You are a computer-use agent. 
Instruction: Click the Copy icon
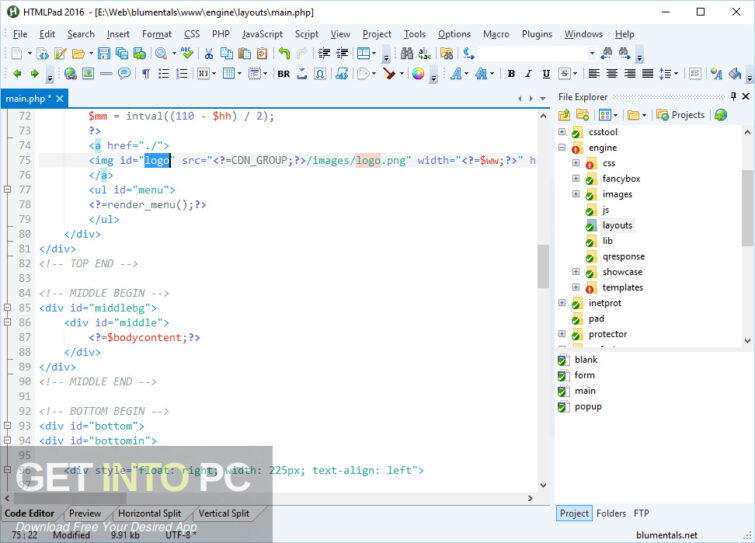pos(226,53)
